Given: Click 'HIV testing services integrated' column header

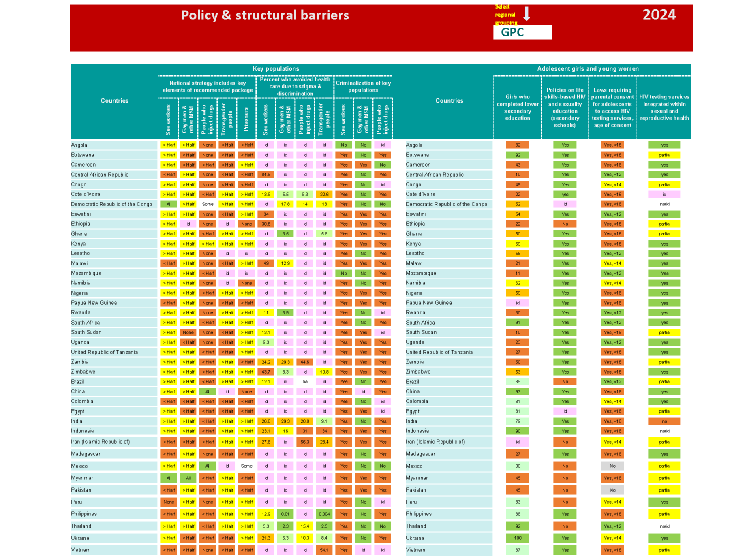Looking at the screenshot, I should point(664,107).
